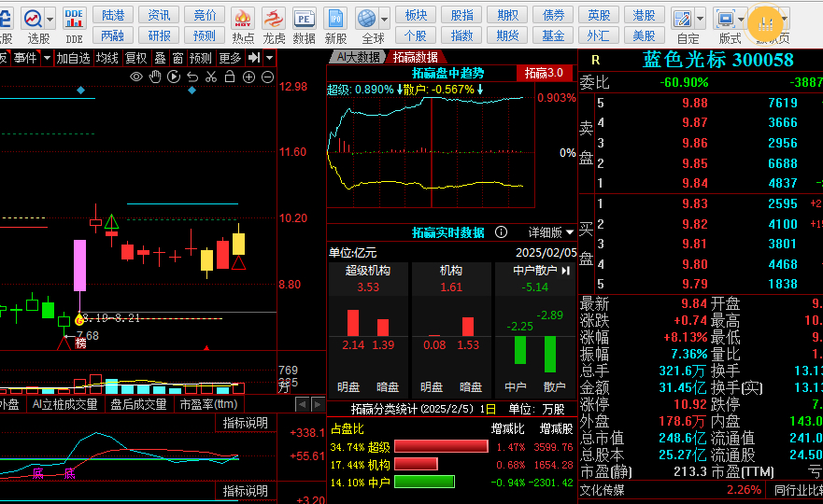Screen dimensions: 823x504
Task: Select the hand pan tool on chart
Action: 154,77
